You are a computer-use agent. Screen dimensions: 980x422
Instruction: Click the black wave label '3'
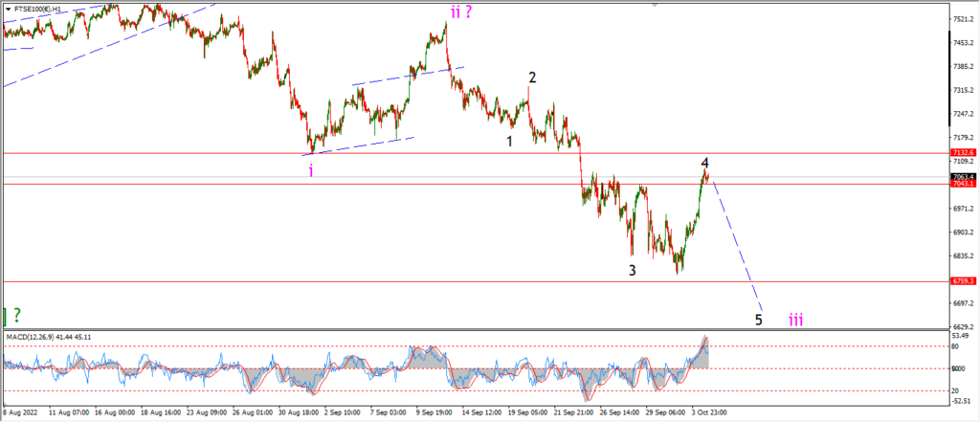pos(633,271)
